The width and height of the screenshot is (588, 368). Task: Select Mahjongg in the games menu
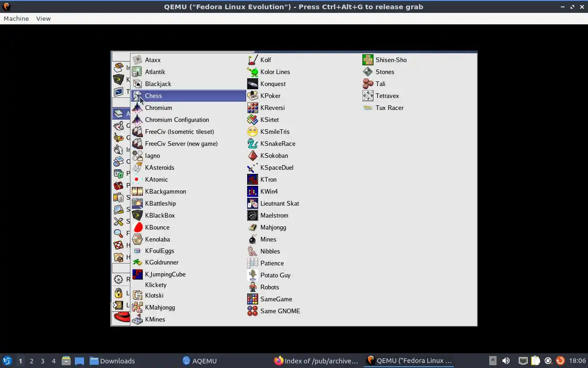304,227
